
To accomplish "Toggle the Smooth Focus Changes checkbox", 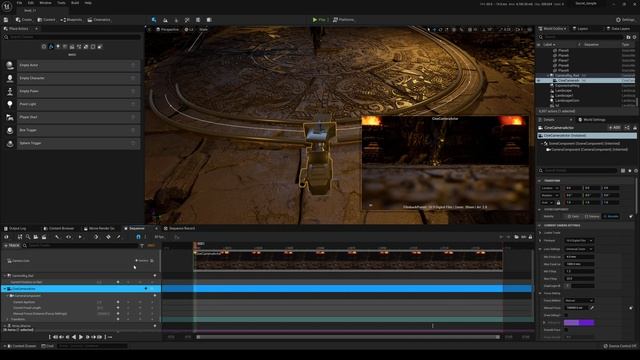I will tap(566, 330).
